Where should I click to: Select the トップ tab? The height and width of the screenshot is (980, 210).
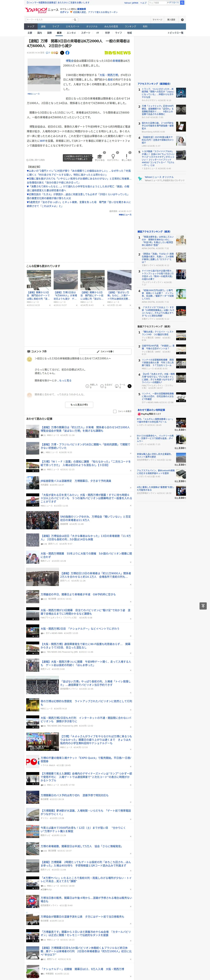(x=31, y=27)
